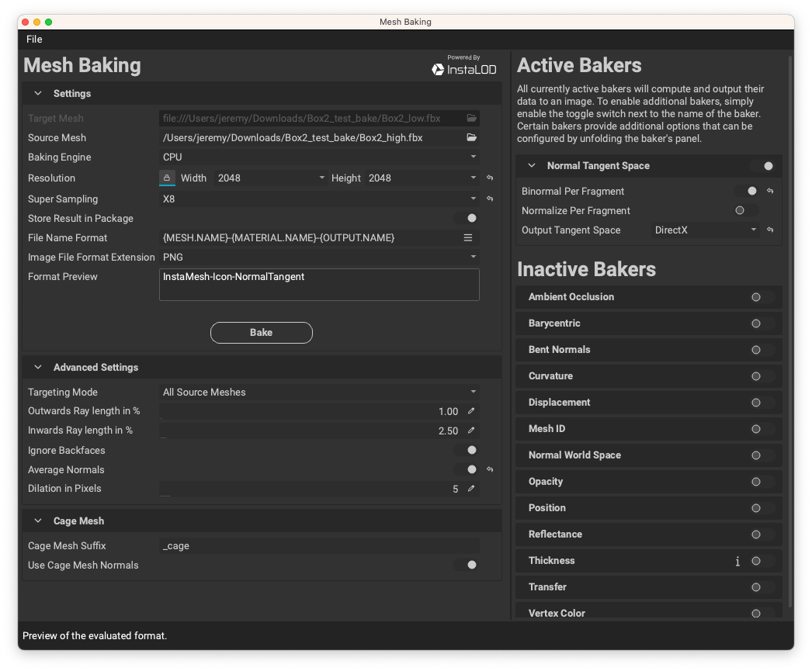Reset Output Tangent Space with arrow icon
Viewport: 812px width, 671px height.
coord(770,230)
